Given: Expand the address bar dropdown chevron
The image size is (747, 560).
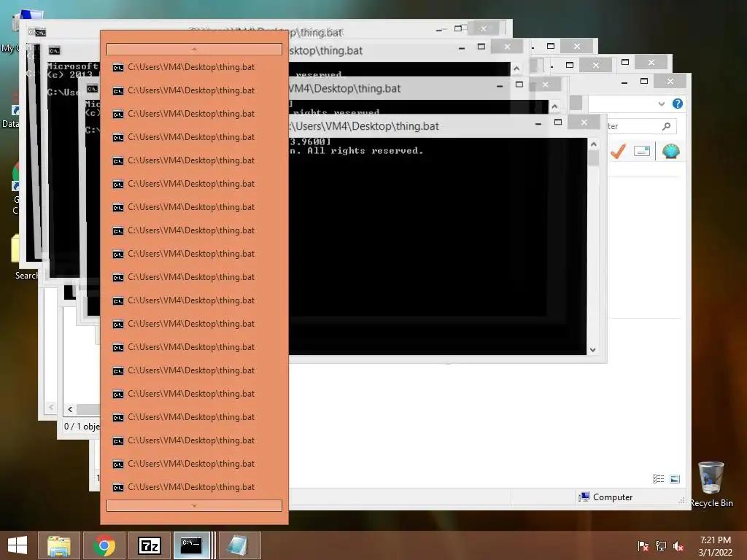Looking at the screenshot, I should [661, 104].
